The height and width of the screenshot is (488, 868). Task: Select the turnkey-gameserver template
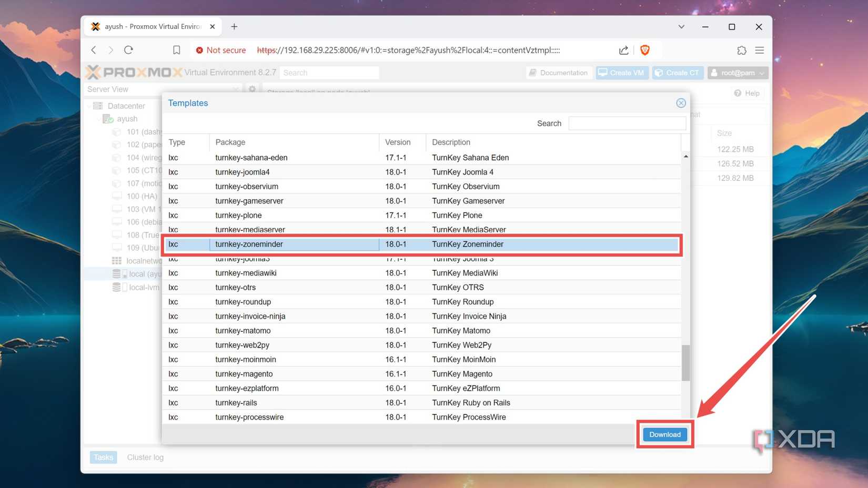tap(421, 201)
